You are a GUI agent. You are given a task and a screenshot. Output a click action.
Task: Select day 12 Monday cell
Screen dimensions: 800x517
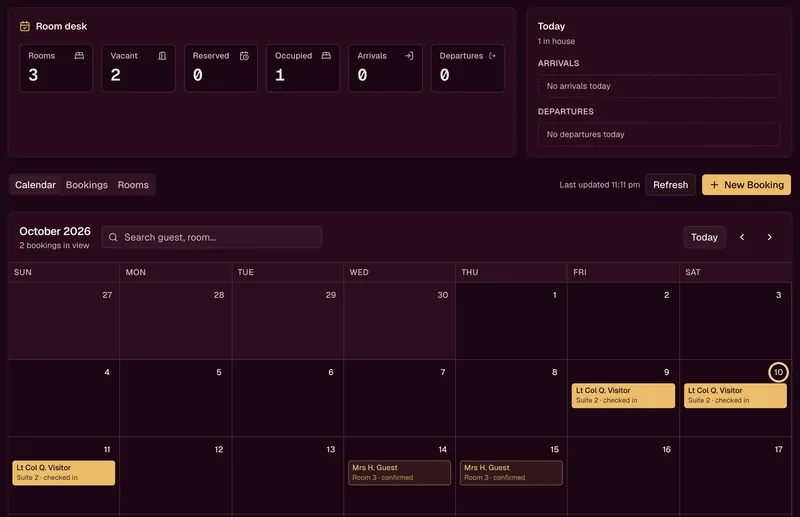176,475
